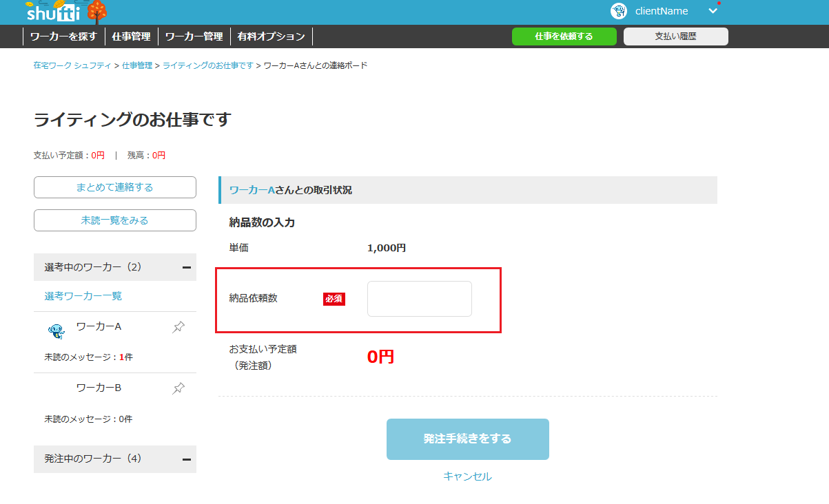Viewport: 829px width, 504px height.
Task: Focus the 納品依頼数 input field
Action: click(420, 299)
